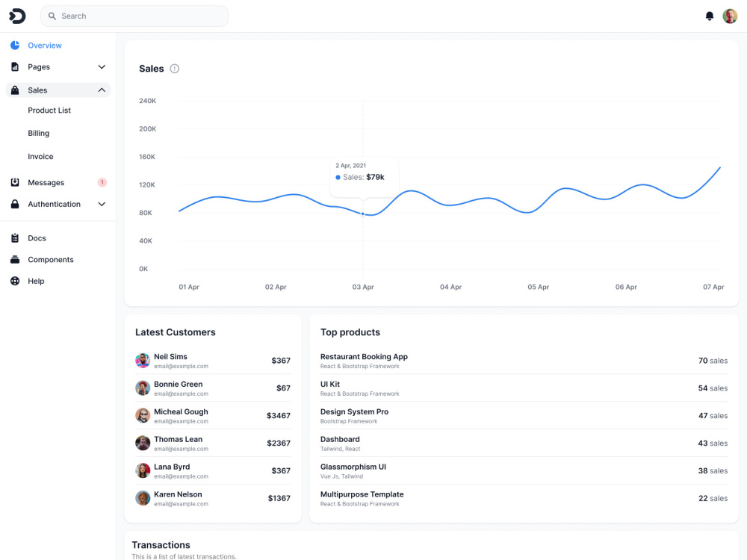747x560 pixels.
Task: Select the Bonnie Green customer name
Action: tap(179, 385)
